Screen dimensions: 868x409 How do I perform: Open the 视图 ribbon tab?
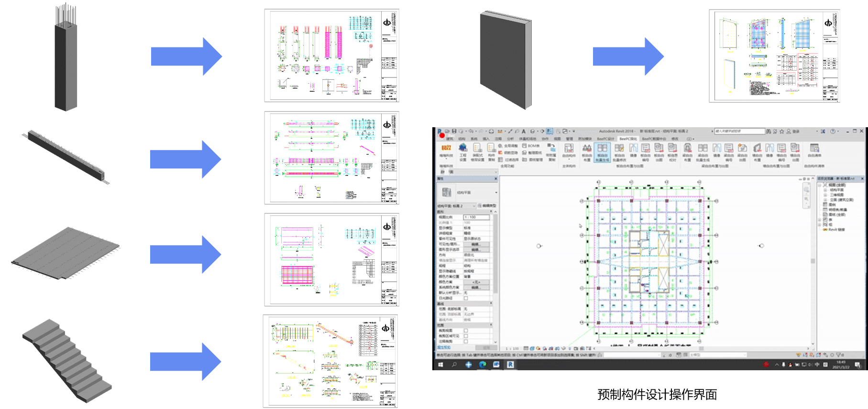pos(557,139)
